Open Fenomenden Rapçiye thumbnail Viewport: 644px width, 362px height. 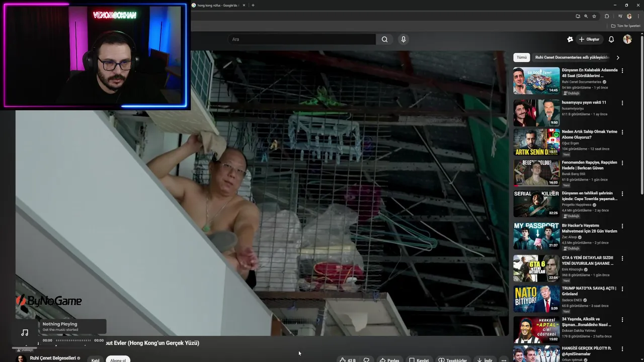coord(536,172)
